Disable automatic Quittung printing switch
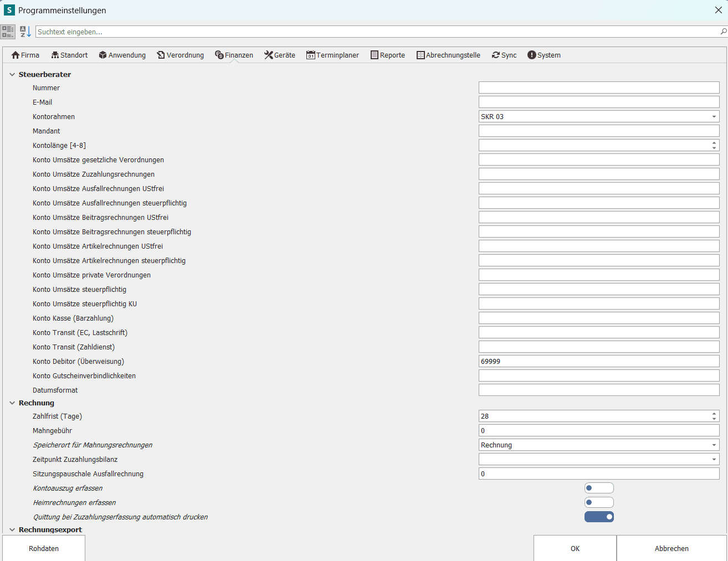 pos(599,517)
